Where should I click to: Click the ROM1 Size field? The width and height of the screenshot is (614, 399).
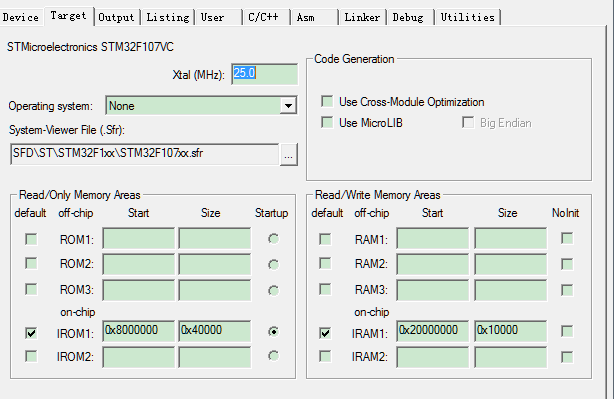click(215, 238)
